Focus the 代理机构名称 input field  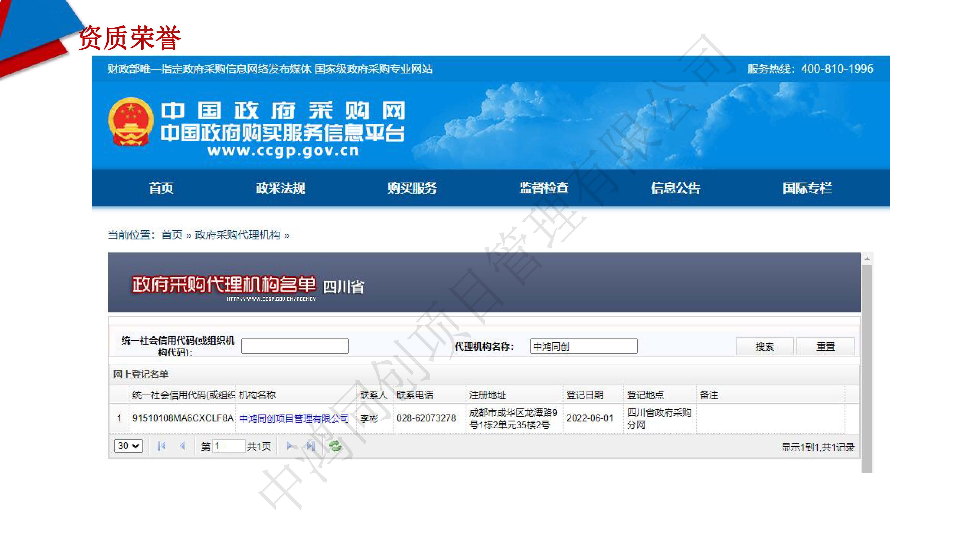(584, 346)
